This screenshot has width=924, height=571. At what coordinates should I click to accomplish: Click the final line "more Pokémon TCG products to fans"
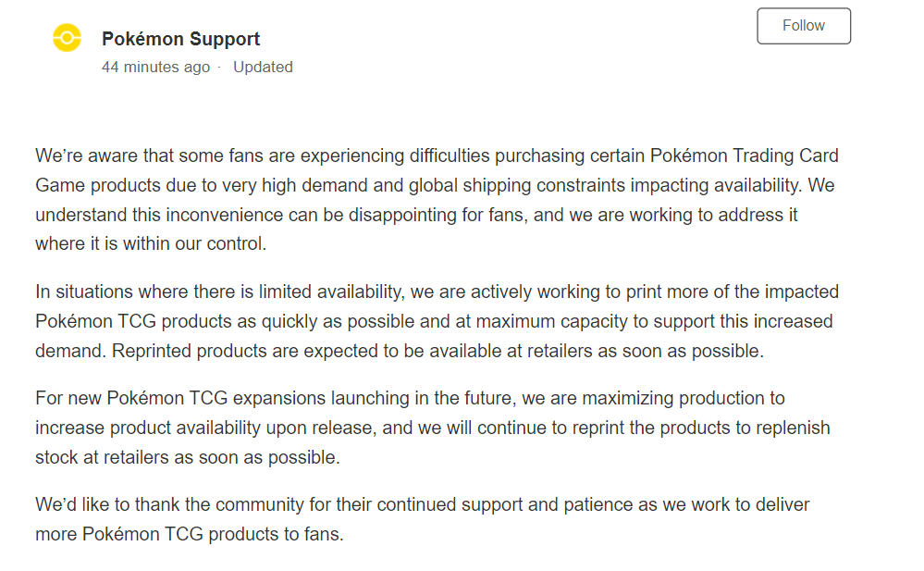click(190, 534)
